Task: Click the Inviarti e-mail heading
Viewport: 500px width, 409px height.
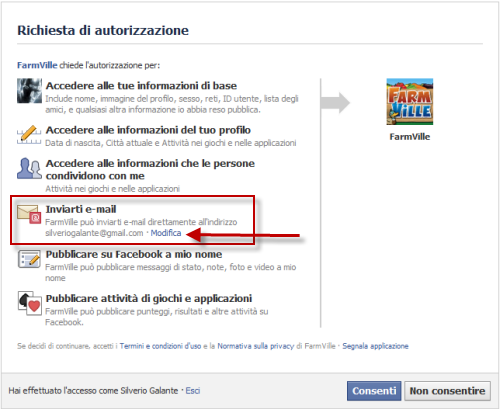Action: (x=81, y=209)
